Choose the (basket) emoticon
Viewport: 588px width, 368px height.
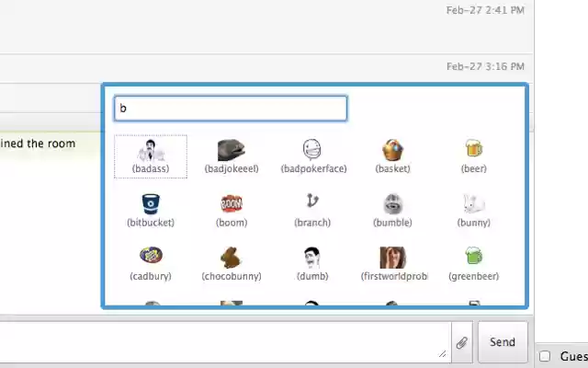coord(392,156)
